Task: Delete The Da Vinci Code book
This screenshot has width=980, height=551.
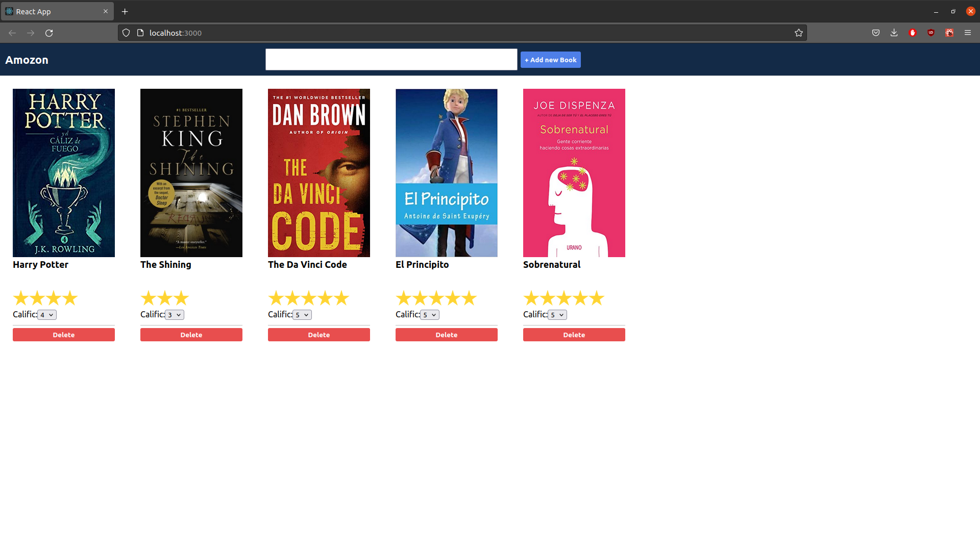Action: 319,335
